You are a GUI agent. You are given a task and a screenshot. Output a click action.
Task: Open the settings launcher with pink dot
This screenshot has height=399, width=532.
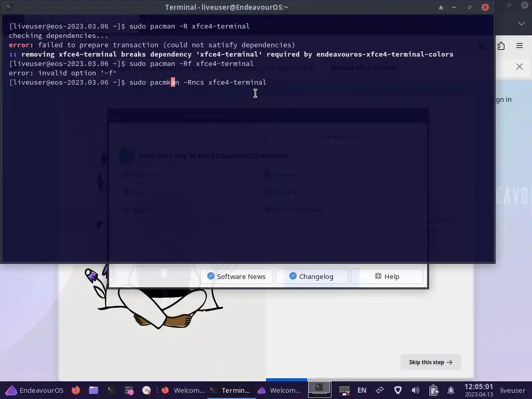129,390
